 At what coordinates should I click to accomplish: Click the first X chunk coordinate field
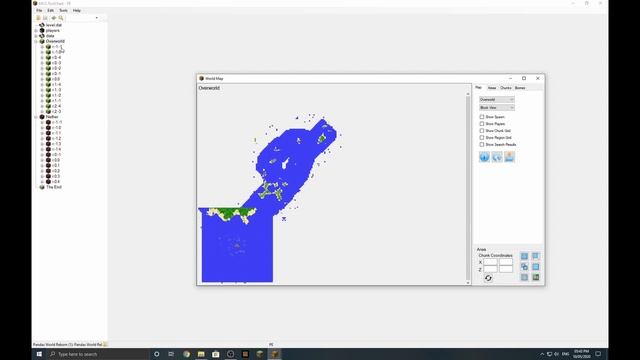pos(490,262)
